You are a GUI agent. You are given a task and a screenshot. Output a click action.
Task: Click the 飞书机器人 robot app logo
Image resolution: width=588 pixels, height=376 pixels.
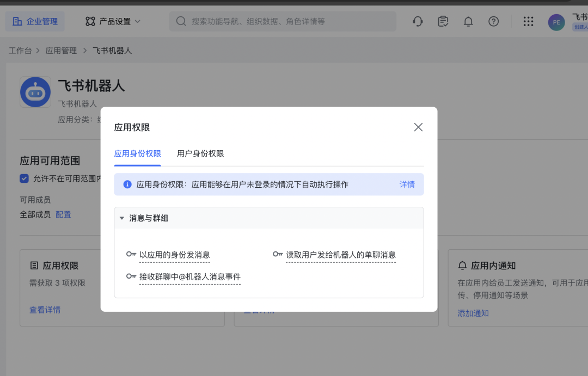(x=35, y=92)
